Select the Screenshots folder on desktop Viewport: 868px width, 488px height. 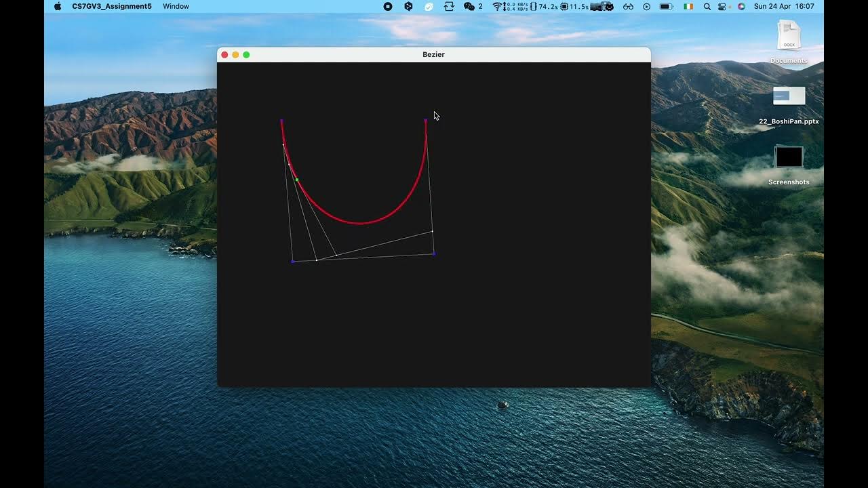(x=789, y=166)
